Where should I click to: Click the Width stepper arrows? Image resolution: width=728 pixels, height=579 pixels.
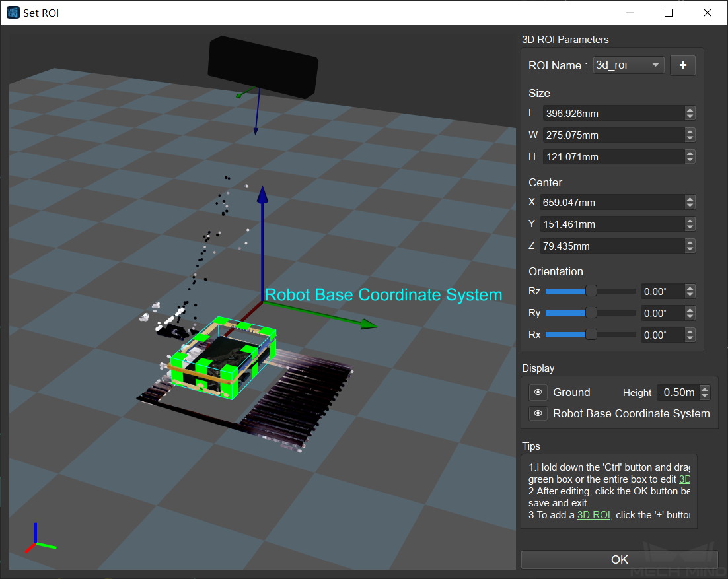[690, 135]
